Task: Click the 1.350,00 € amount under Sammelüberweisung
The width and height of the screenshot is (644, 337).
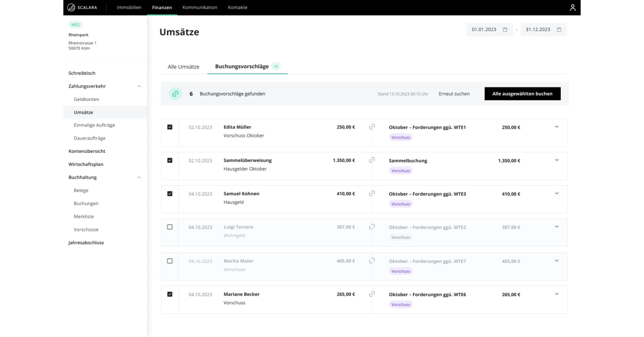Action: (343, 160)
